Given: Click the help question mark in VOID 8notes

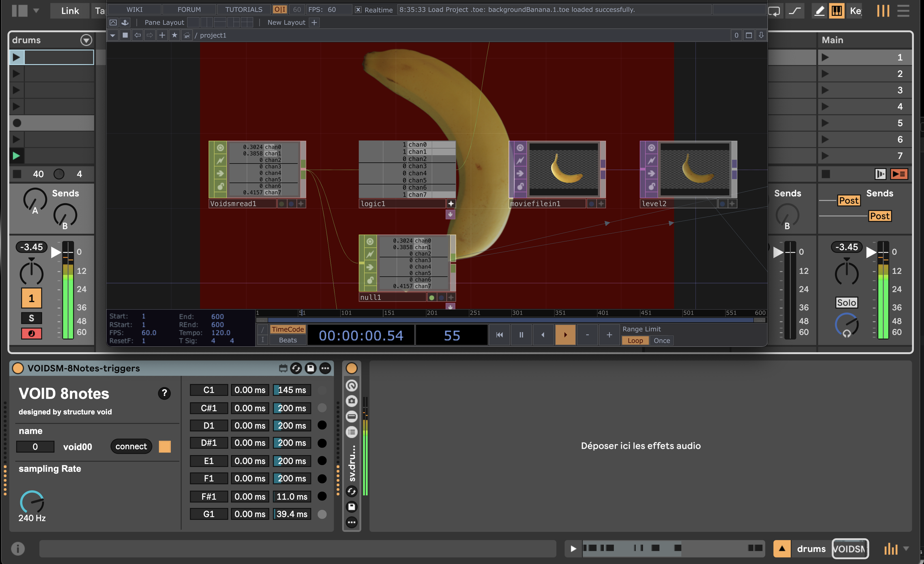Looking at the screenshot, I should 164,393.
